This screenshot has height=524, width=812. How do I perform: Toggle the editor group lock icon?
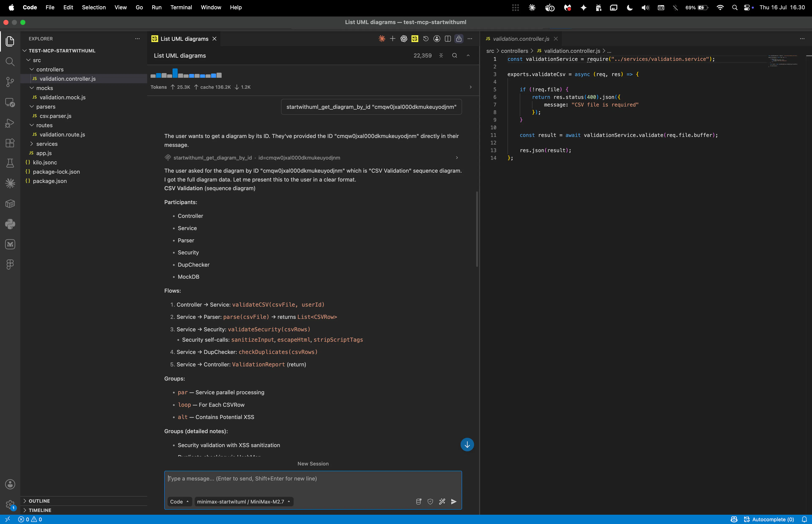pos(459,39)
